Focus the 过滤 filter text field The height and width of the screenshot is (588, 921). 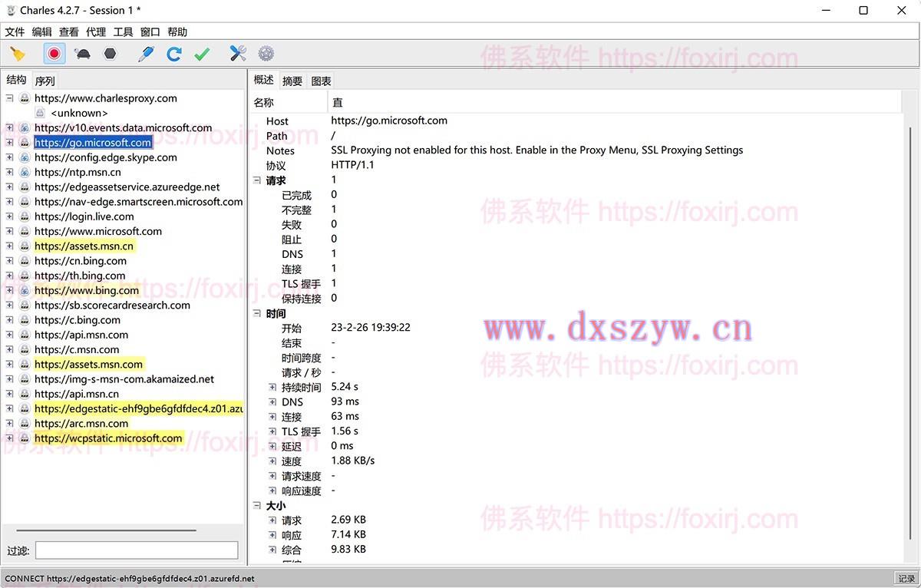137,550
